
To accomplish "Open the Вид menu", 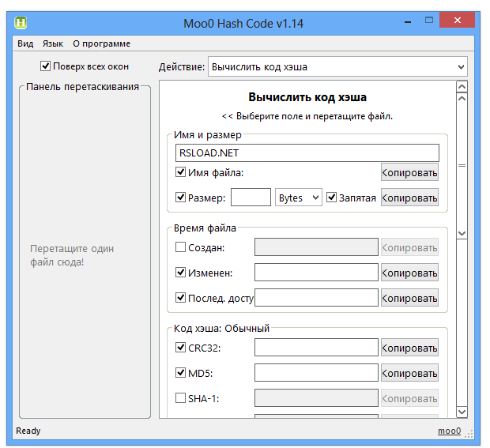I will click(25, 43).
